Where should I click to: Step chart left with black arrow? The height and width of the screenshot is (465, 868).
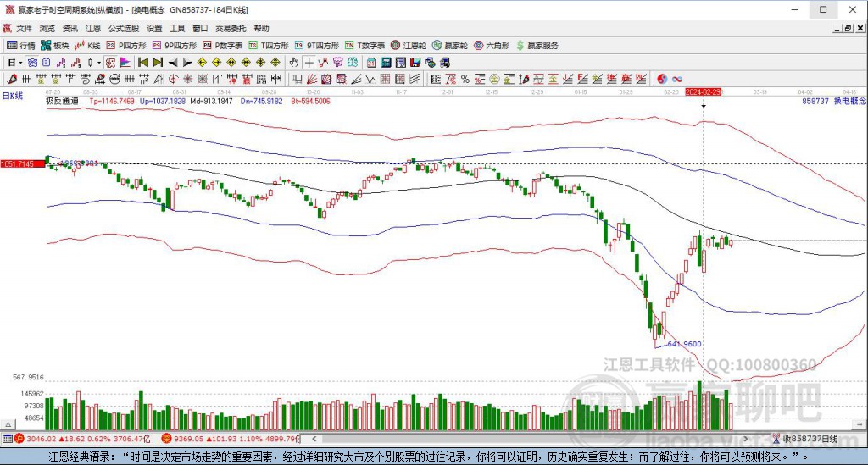(x=173, y=63)
